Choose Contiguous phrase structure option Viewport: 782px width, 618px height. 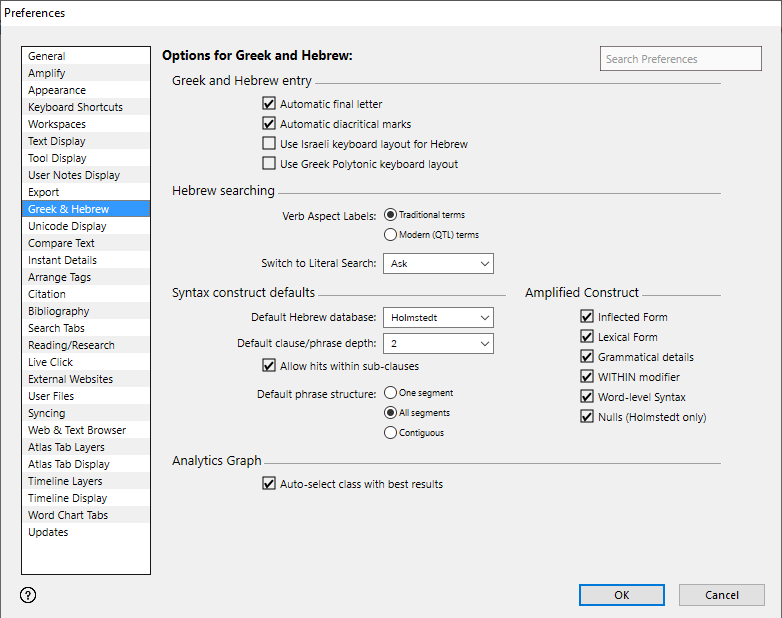point(390,433)
